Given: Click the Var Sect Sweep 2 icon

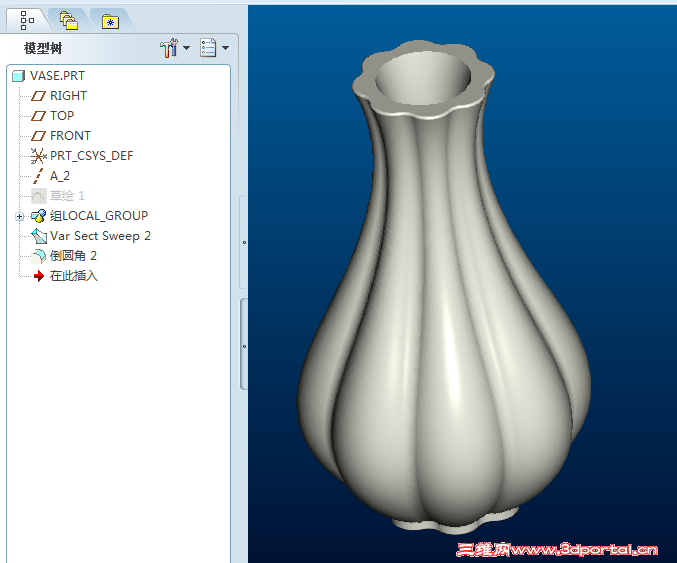Looking at the screenshot, I should pos(39,236).
